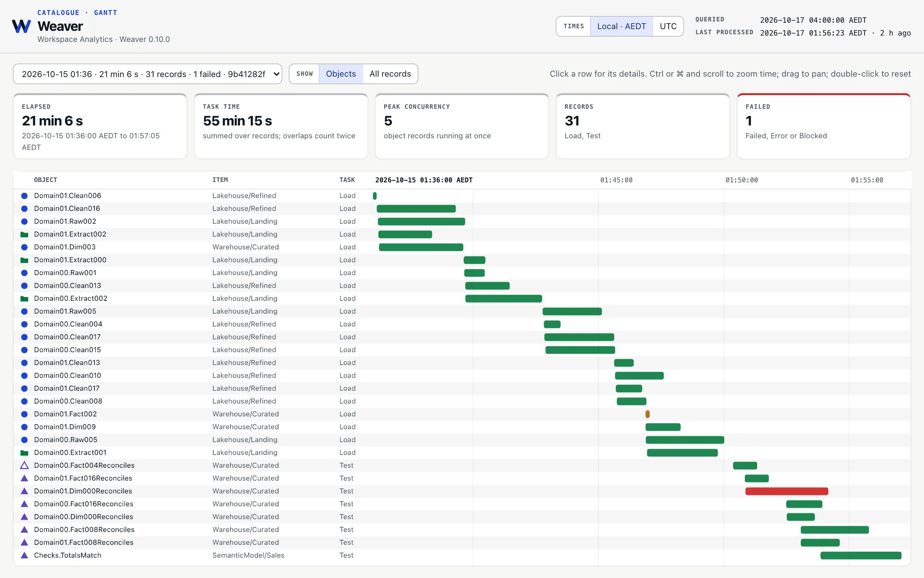Click blue circle icon for Domain00.Raw005
The image size is (924, 578).
(x=24, y=440)
